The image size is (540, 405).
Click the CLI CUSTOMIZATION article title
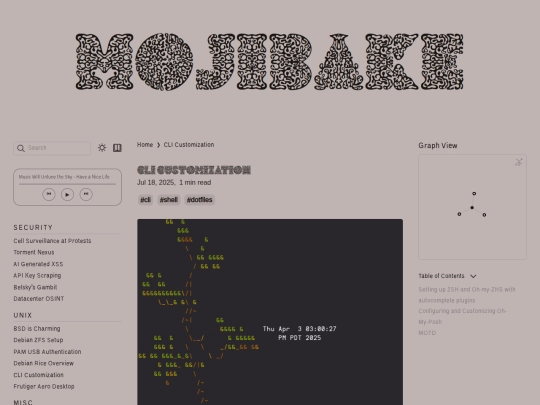pos(194,170)
